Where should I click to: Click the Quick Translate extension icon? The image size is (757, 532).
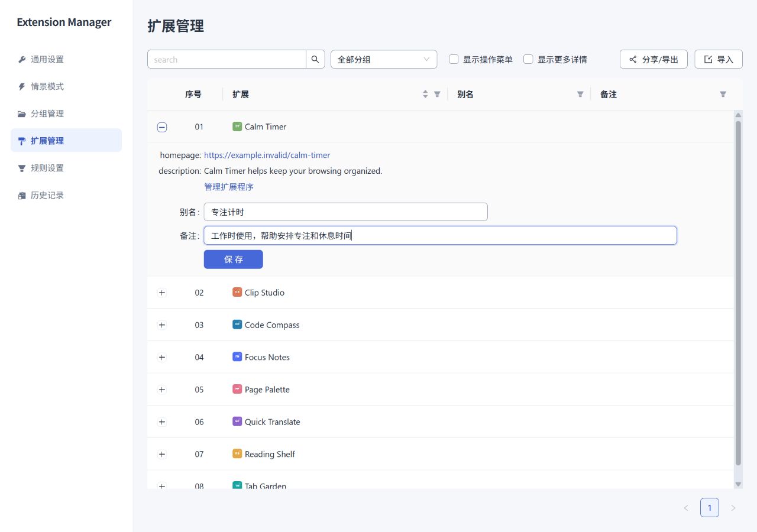click(237, 421)
